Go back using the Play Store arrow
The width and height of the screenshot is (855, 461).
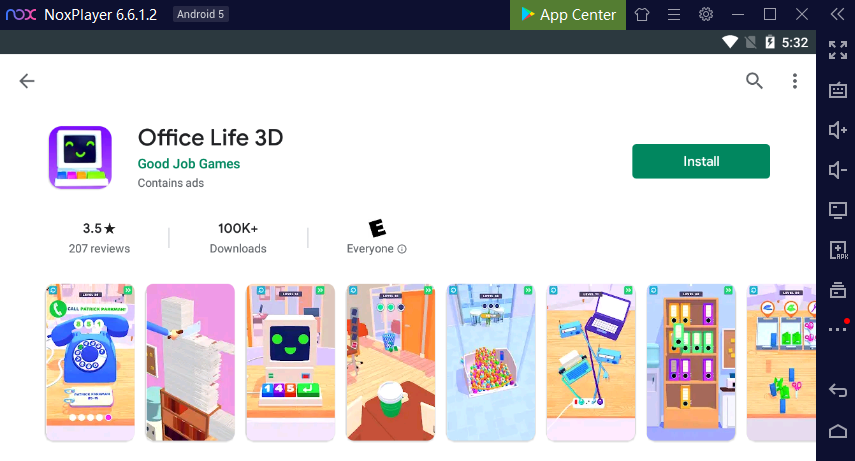tap(27, 81)
